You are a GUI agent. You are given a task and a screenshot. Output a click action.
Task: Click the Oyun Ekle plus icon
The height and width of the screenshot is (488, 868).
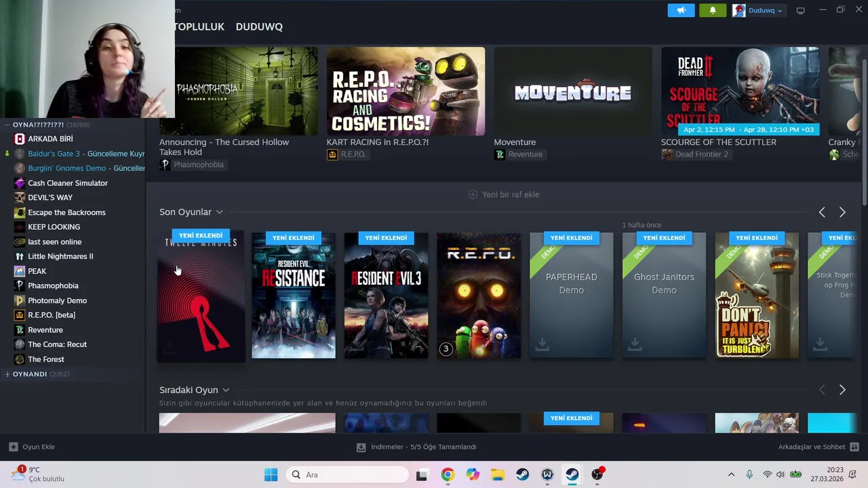point(13,447)
